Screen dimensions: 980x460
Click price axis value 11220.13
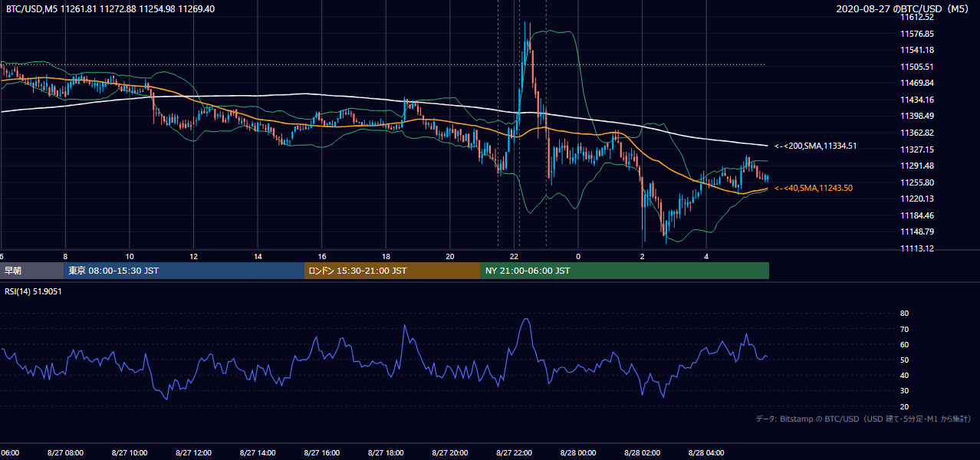click(918, 199)
